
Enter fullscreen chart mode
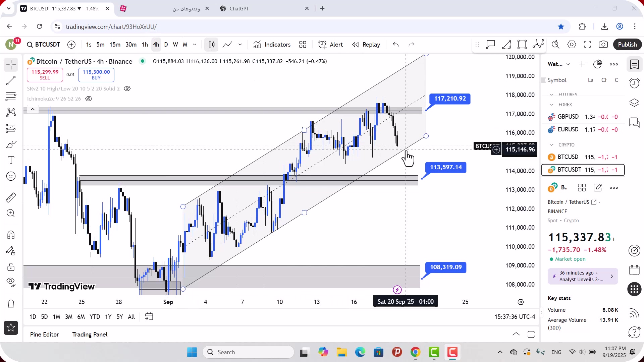(x=588, y=45)
